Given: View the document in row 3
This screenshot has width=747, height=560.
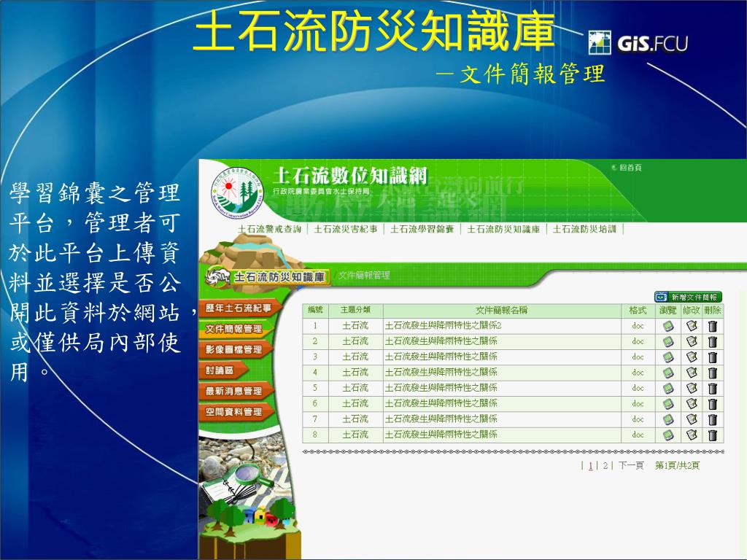Looking at the screenshot, I should [668, 357].
